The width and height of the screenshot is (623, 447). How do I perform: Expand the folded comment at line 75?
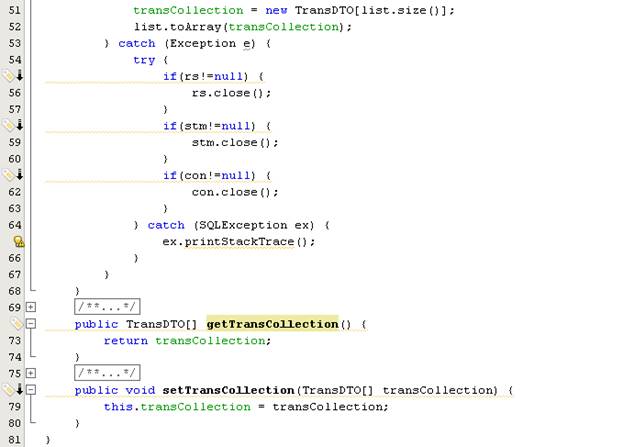[x=31, y=373]
